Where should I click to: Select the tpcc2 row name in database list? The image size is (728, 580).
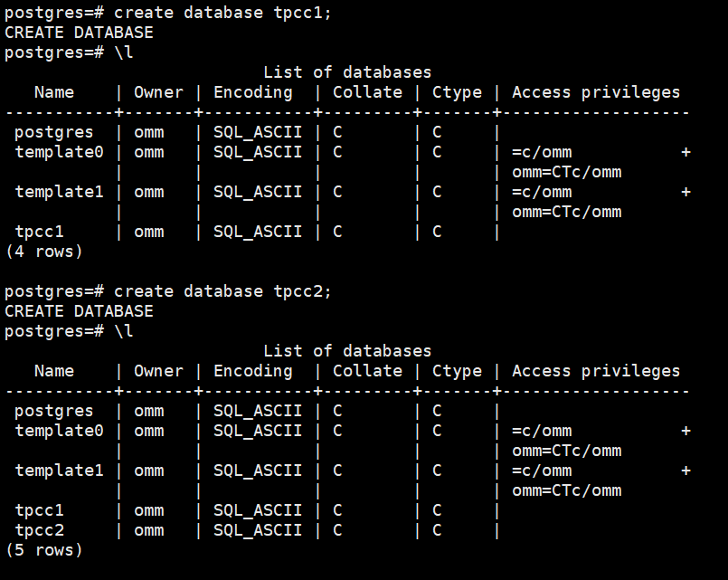40,530
